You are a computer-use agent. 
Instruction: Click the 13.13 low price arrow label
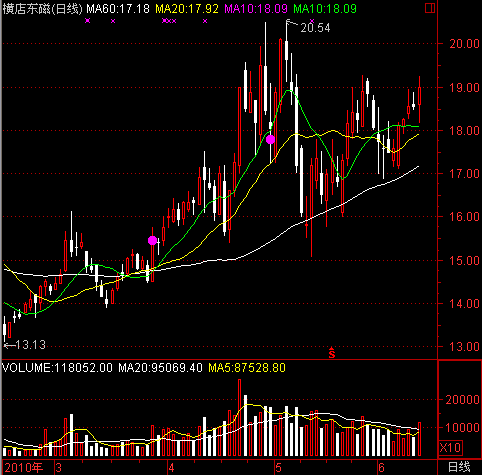tap(24, 345)
